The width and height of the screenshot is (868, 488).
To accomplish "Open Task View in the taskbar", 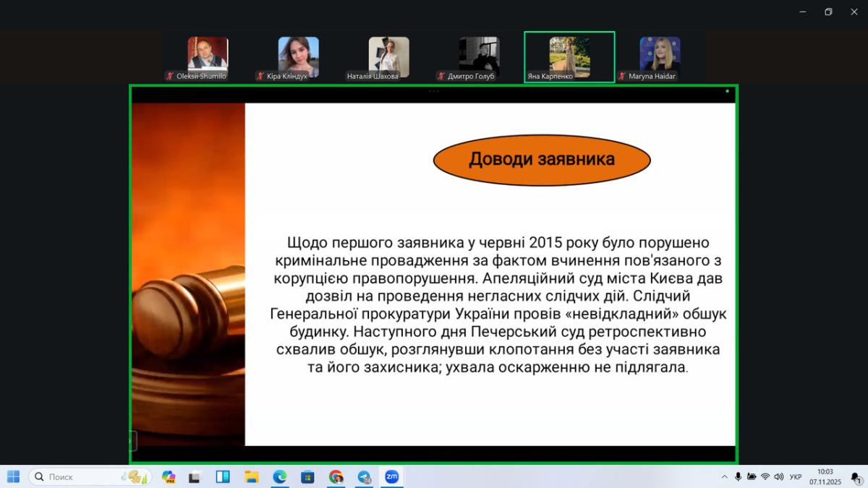I will click(195, 477).
